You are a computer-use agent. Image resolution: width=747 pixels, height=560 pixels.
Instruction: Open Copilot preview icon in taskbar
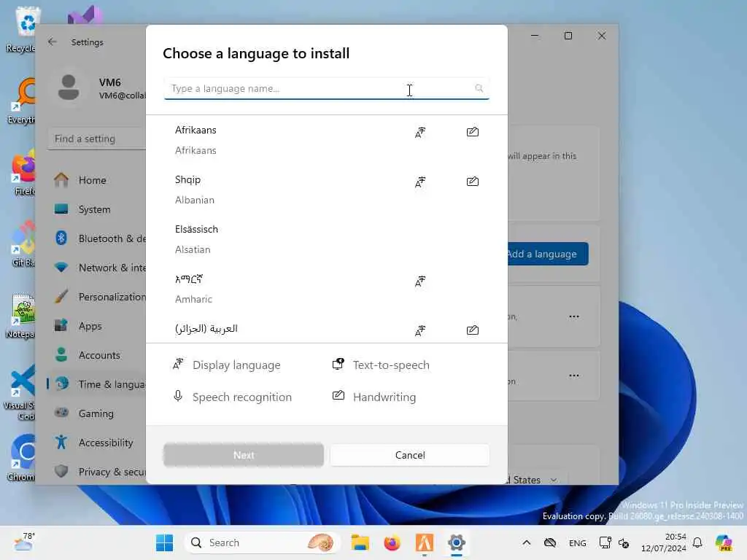(724, 542)
